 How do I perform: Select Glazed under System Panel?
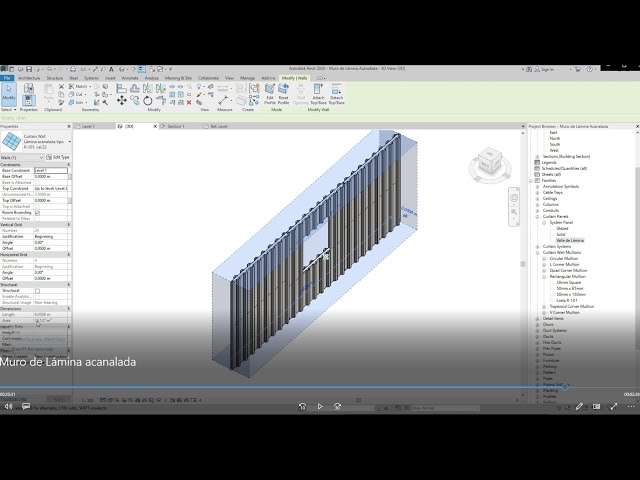562,229
